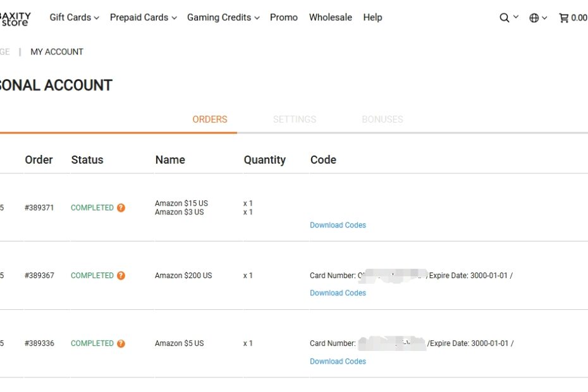The image size is (588, 392).
Task: Expand the Gaming Credits dropdown menu
Action: tap(223, 18)
